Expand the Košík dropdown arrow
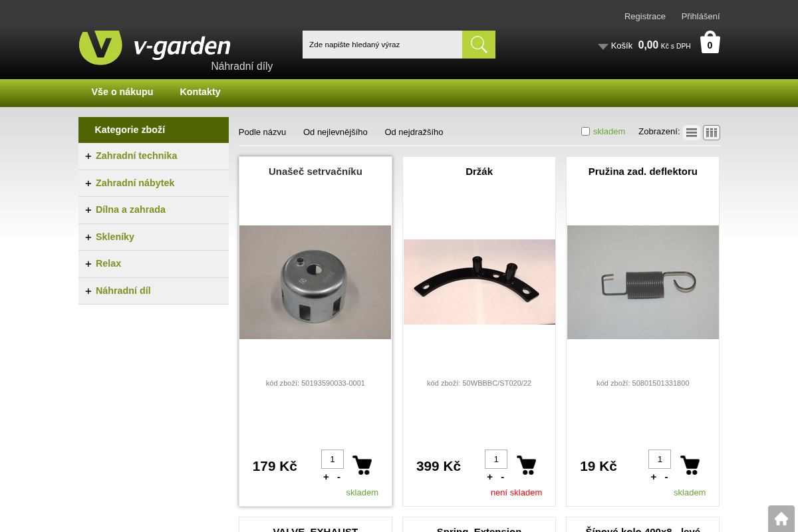The height and width of the screenshot is (532, 798). click(603, 47)
